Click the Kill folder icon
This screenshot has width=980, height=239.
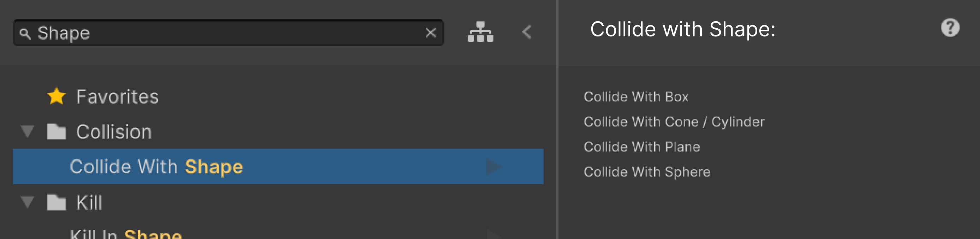(57, 202)
